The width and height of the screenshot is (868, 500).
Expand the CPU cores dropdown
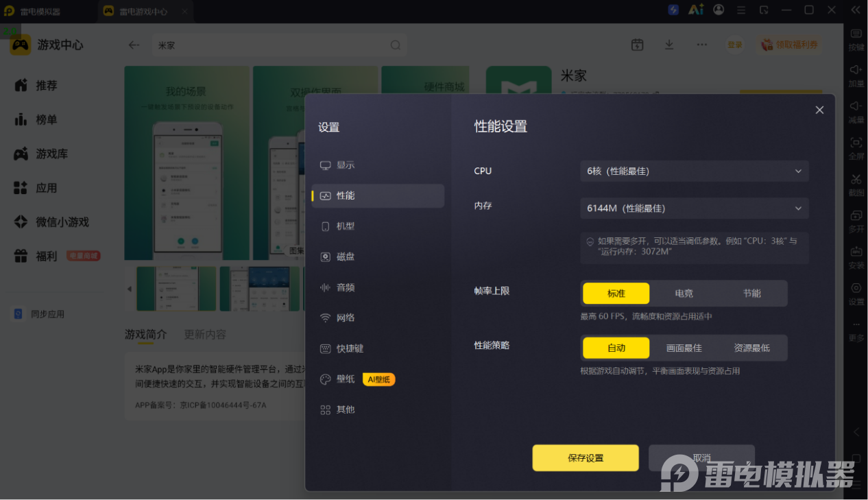pyautogui.click(x=695, y=171)
